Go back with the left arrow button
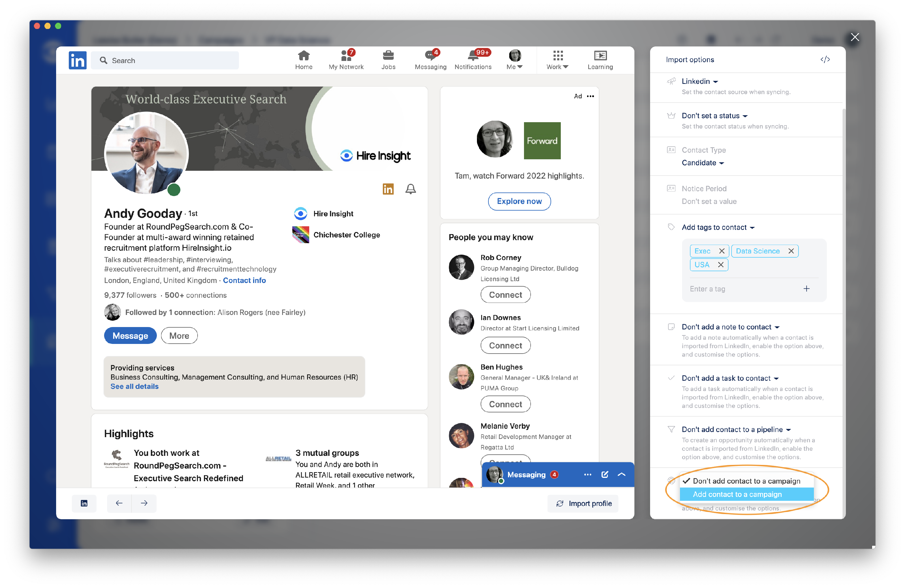Screen dimensions: 905x588 coord(119,503)
